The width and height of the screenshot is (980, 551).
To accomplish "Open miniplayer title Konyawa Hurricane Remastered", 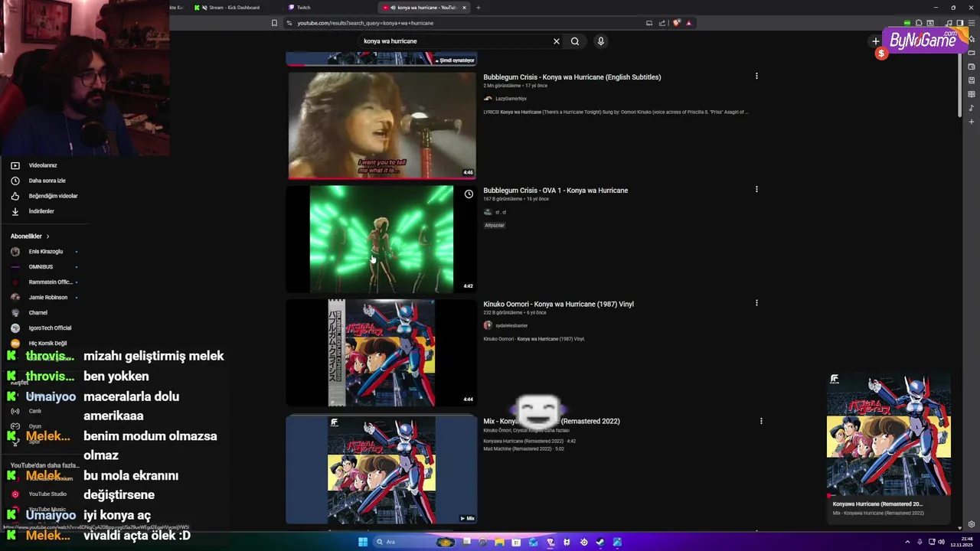I will [x=877, y=504].
